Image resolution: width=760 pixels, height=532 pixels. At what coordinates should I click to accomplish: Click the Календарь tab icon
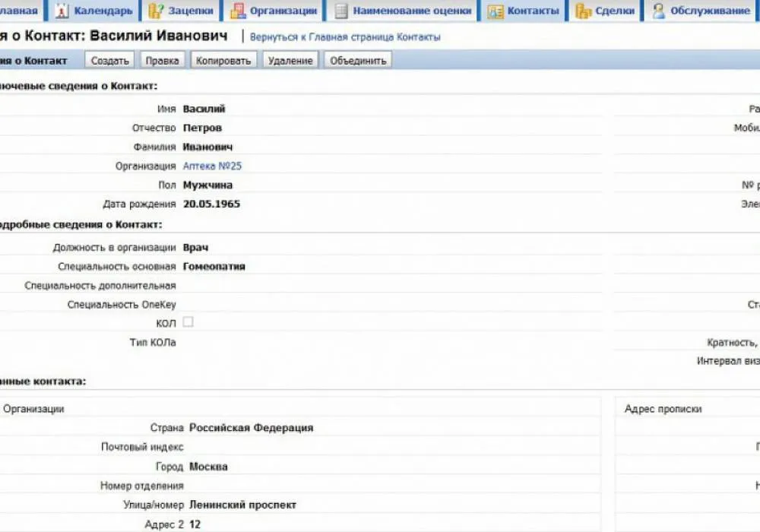click(x=62, y=10)
